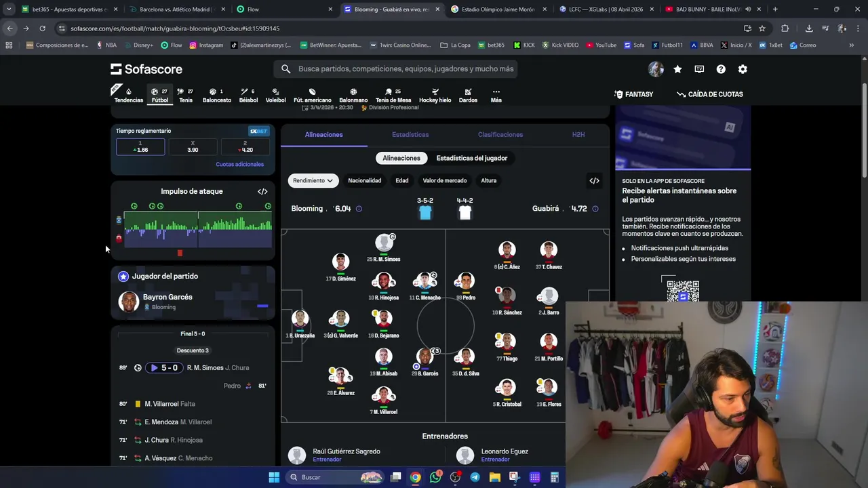Click R. M. Simoes on the pitch
Image resolution: width=868 pixels, height=488 pixels.
pos(384,248)
